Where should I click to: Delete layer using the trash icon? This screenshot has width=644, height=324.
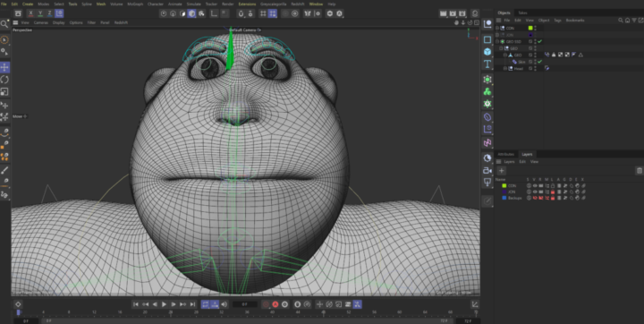[639, 171]
